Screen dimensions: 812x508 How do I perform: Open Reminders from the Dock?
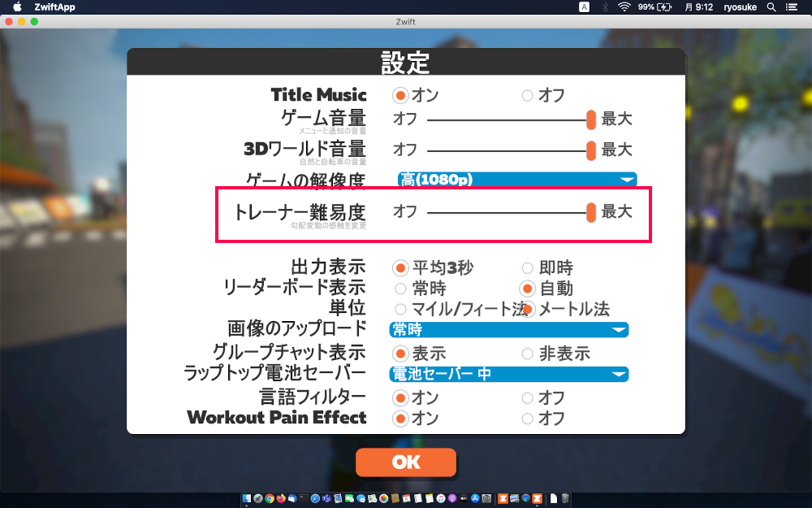pyautogui.click(x=417, y=499)
